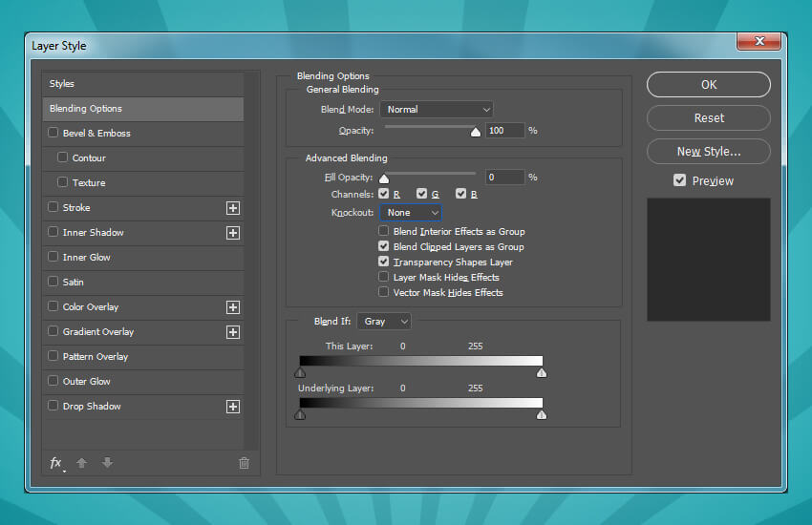
Task: Click the move effect down arrow
Action: click(107, 463)
